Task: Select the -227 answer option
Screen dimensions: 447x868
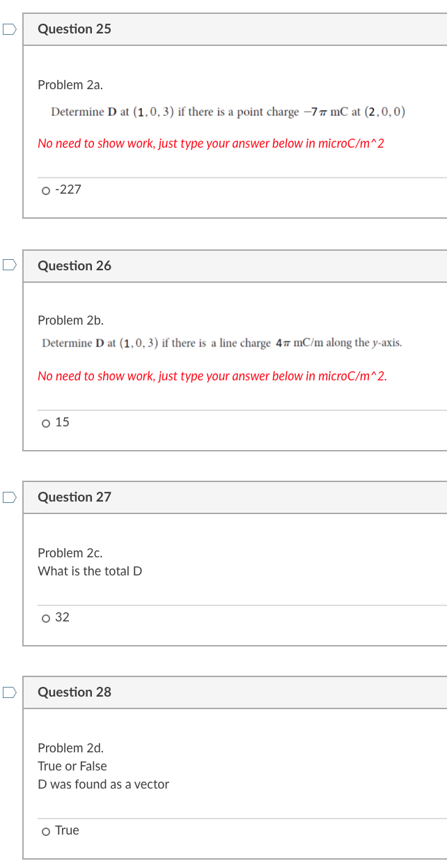Action: 45,189
